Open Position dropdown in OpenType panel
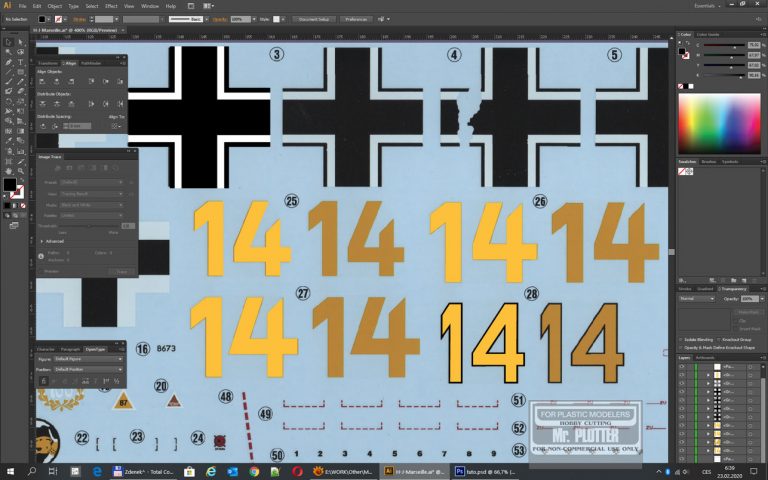The width and height of the screenshot is (768, 480). (x=88, y=369)
